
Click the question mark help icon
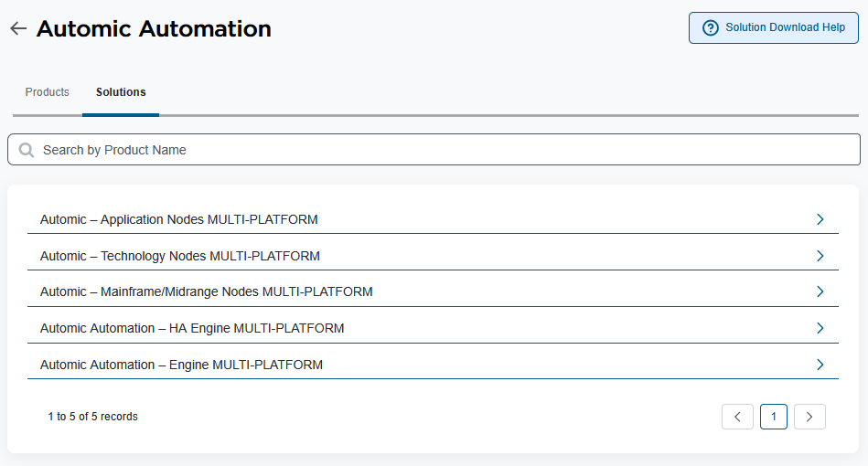click(x=711, y=27)
